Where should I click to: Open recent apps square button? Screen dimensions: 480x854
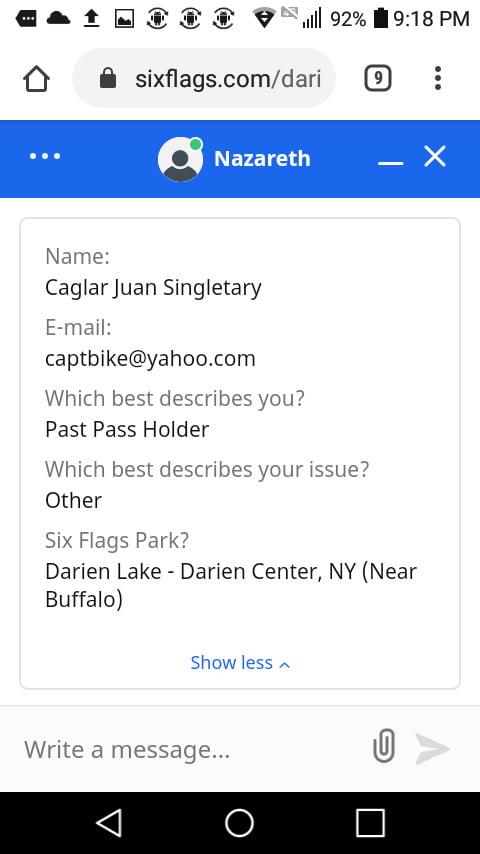[x=370, y=822]
